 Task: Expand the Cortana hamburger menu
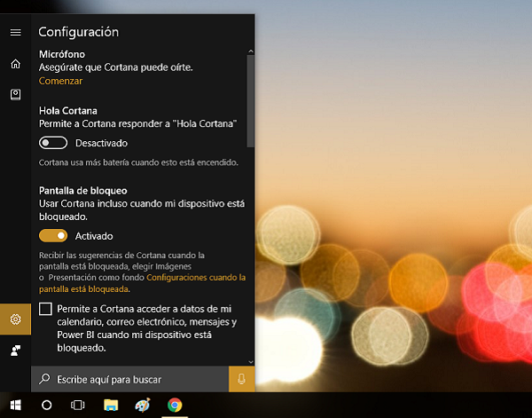[15, 32]
